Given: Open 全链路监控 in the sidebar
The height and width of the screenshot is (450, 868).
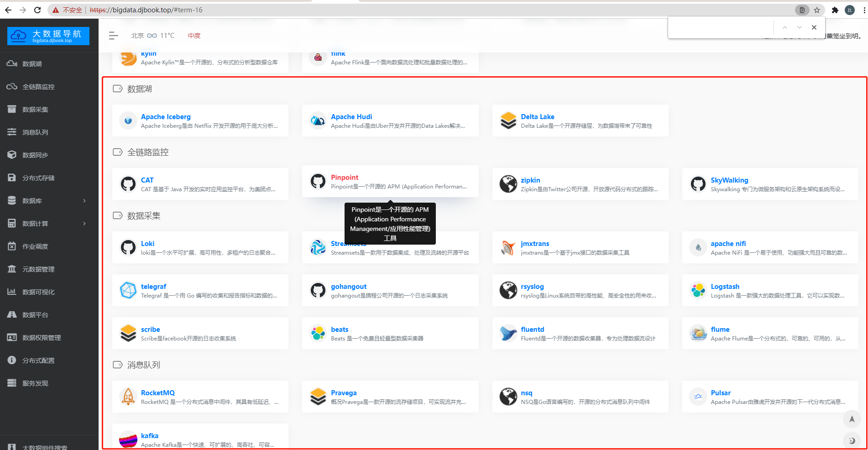Looking at the screenshot, I should coord(38,87).
